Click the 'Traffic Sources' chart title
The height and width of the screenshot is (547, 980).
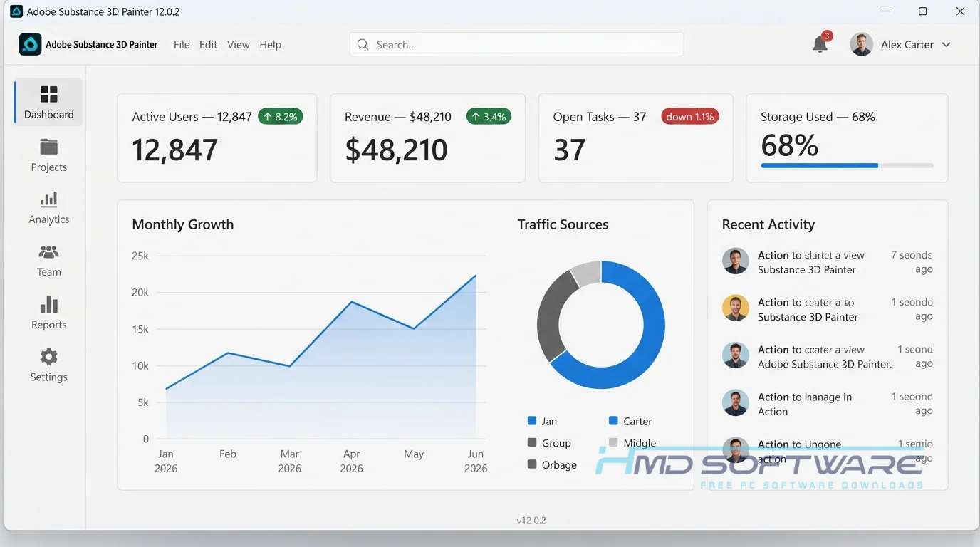point(563,224)
